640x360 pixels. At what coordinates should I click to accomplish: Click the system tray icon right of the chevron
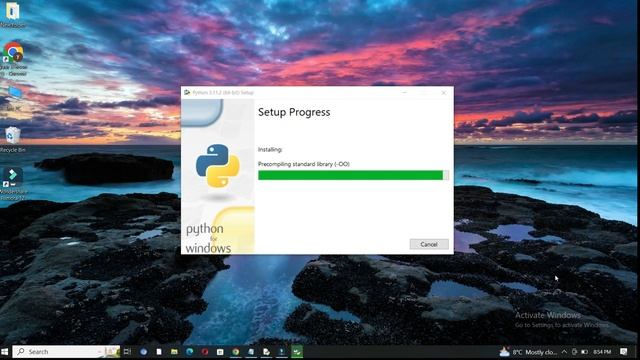(574, 351)
